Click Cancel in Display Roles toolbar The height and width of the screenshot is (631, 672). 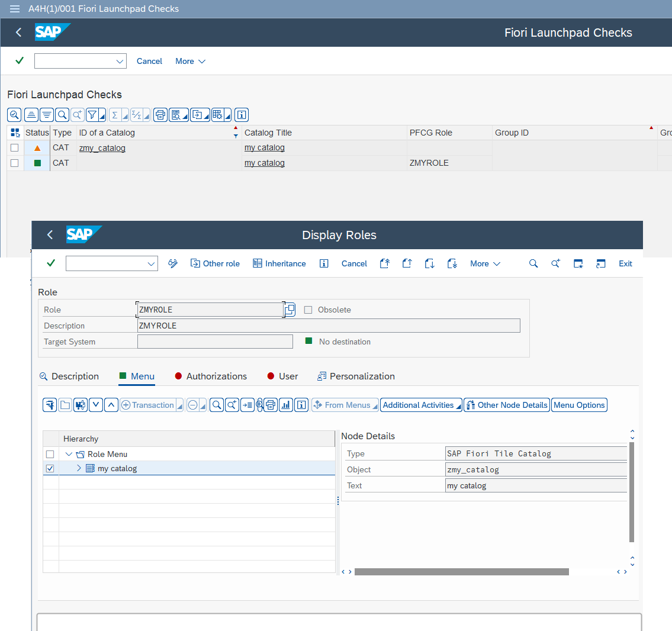pos(354,263)
